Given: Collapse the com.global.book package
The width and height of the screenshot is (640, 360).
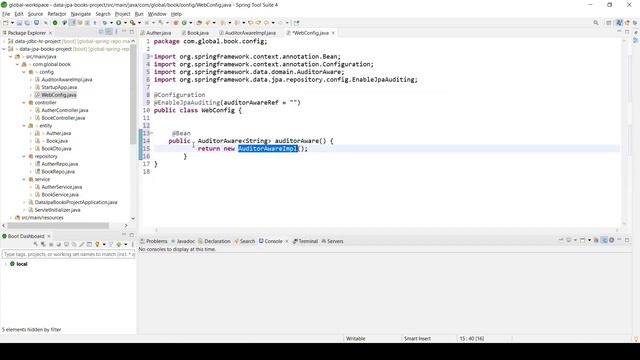Looking at the screenshot, I should (18, 64).
